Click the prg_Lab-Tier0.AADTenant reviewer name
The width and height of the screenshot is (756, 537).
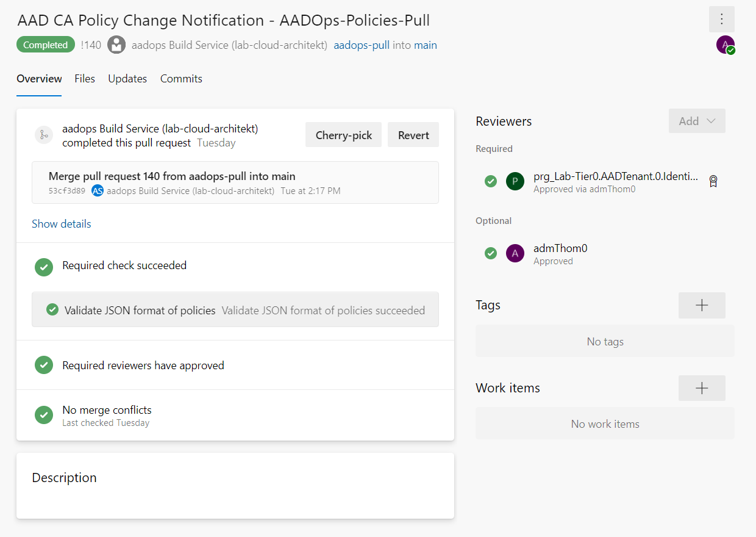click(x=616, y=176)
